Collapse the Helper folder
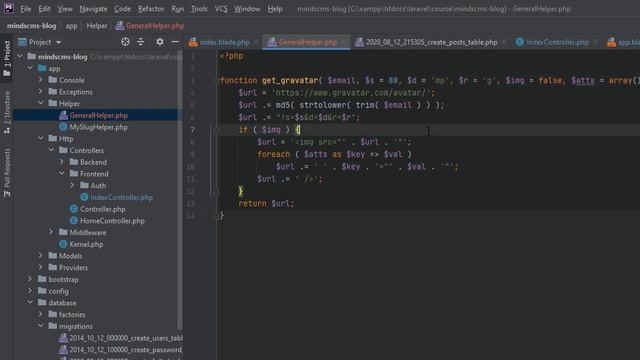Image resolution: width=640 pixels, height=360 pixels. click(41, 103)
